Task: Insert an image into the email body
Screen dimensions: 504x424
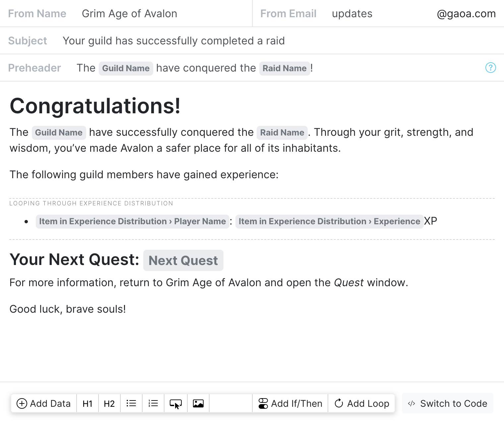Action: pos(198,403)
